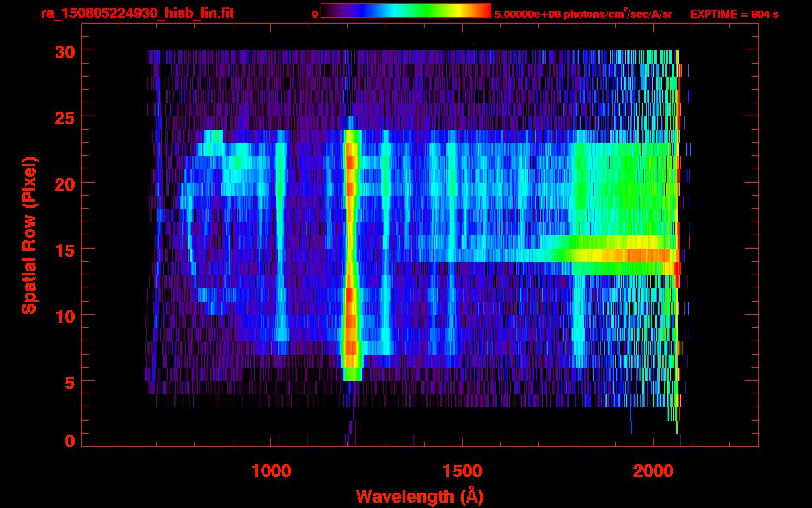Click the rainbow color scale bar

[x=405, y=11]
